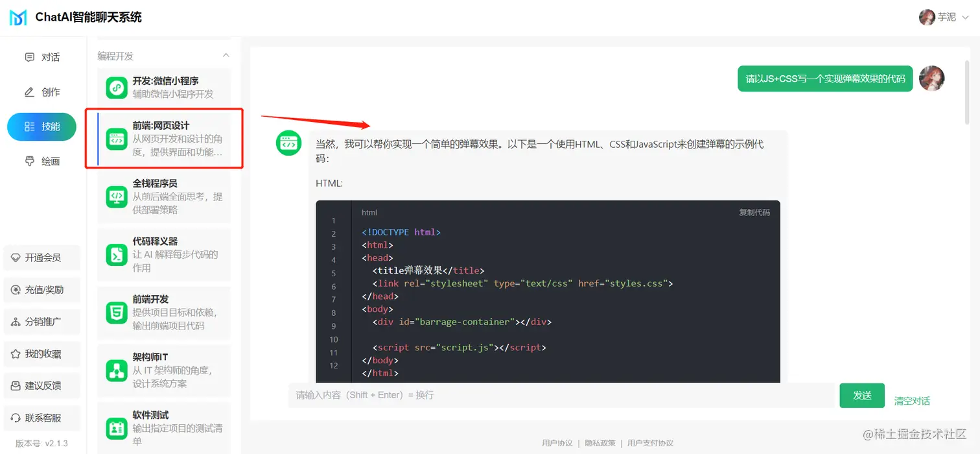Choose the 全栈程序员 skill icon
The image size is (980, 454).
(x=117, y=197)
